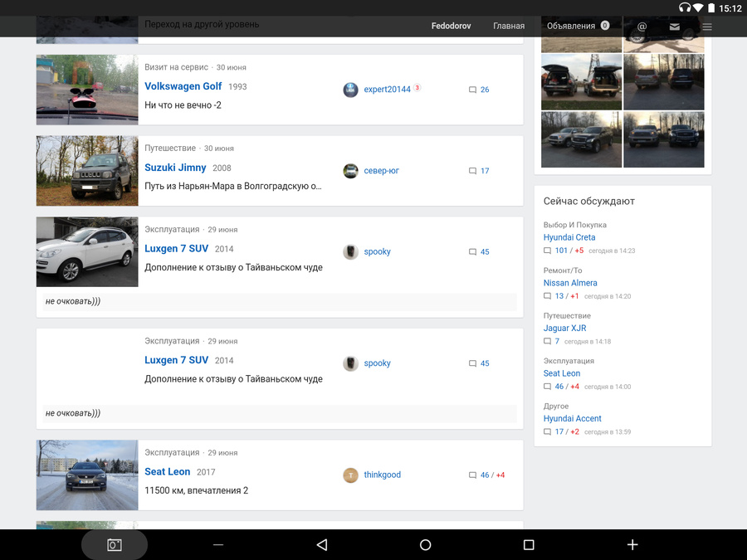747x560 pixels.
Task: Tap the Wi-Fi icon in status bar
Action: coord(698,7)
